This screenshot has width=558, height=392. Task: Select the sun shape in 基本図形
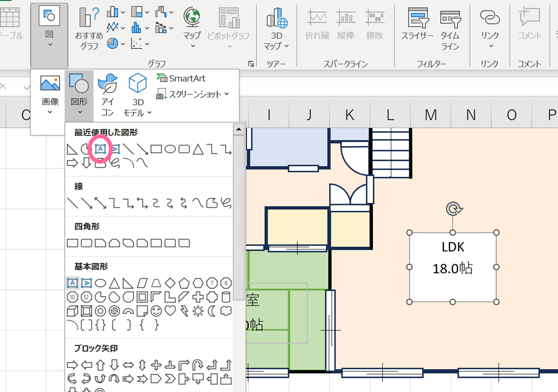pos(198,311)
